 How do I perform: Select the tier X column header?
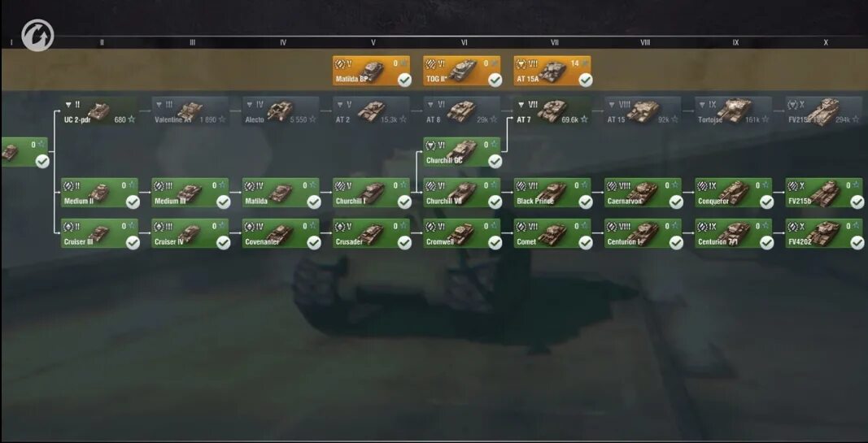click(826, 42)
